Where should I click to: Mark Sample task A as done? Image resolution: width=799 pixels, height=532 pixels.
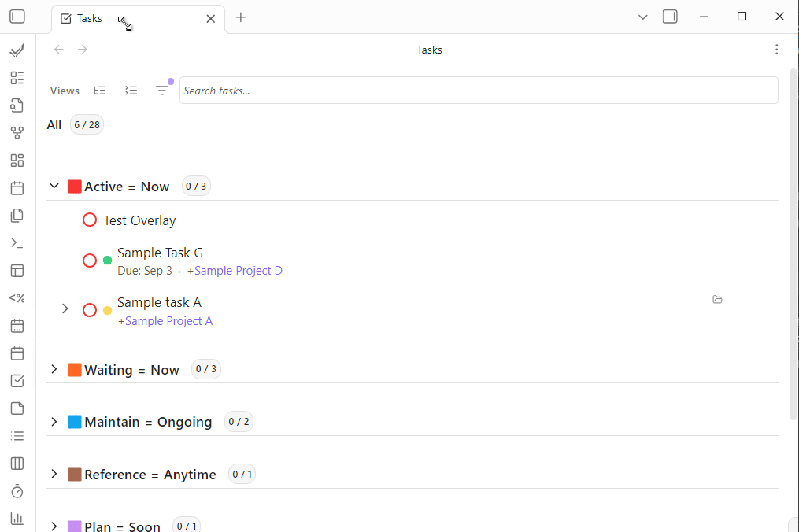coord(90,309)
